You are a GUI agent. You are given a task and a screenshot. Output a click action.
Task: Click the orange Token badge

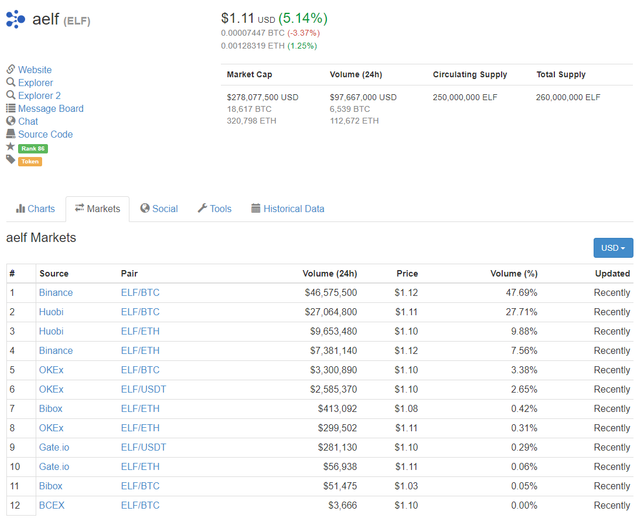(x=30, y=162)
